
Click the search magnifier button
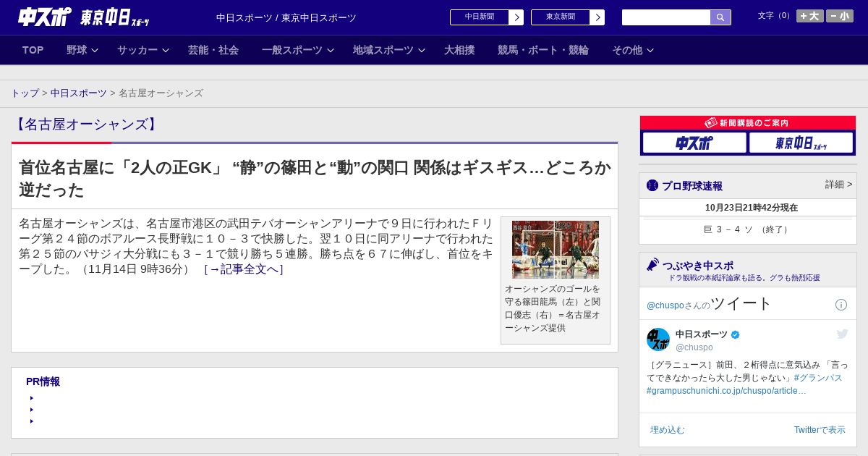click(720, 17)
